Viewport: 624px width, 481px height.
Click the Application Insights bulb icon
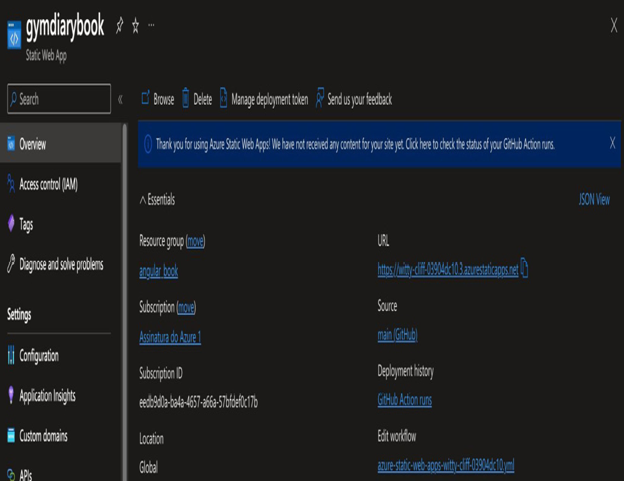tap(11, 395)
